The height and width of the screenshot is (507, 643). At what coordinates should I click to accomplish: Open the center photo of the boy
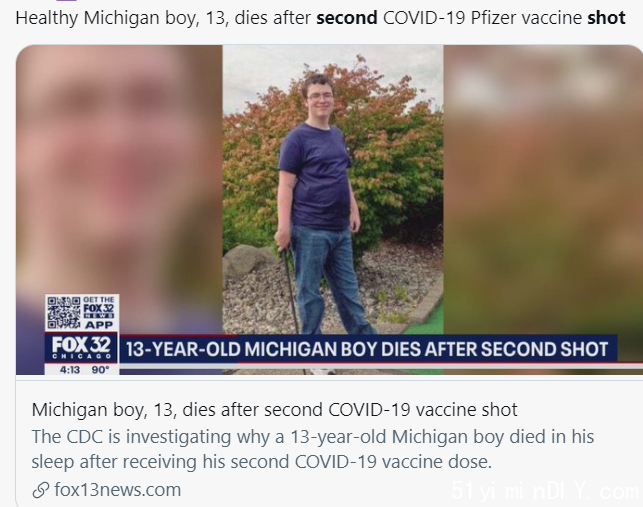[333, 209]
